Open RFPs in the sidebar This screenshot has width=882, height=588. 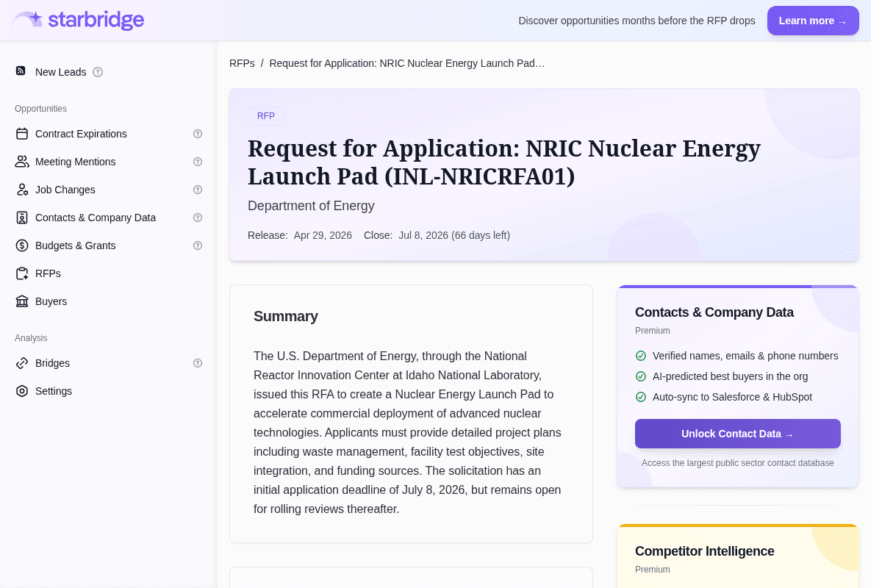point(48,273)
